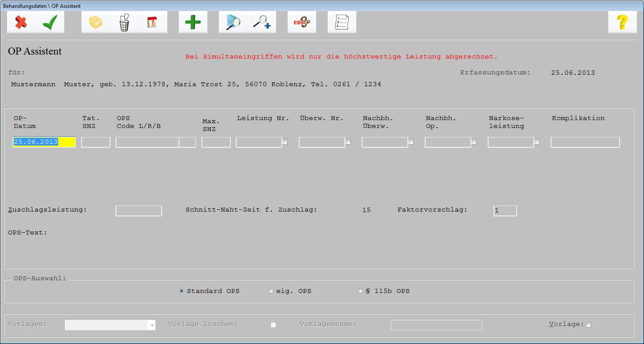644x344 pixels.
Task: Click the Überw. Nr. input field
Action: 322,142
